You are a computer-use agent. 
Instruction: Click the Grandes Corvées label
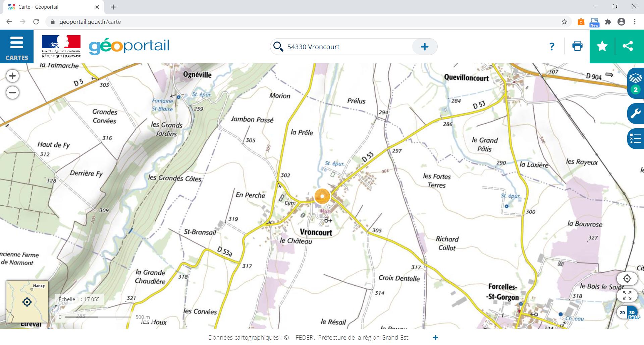[x=105, y=116]
